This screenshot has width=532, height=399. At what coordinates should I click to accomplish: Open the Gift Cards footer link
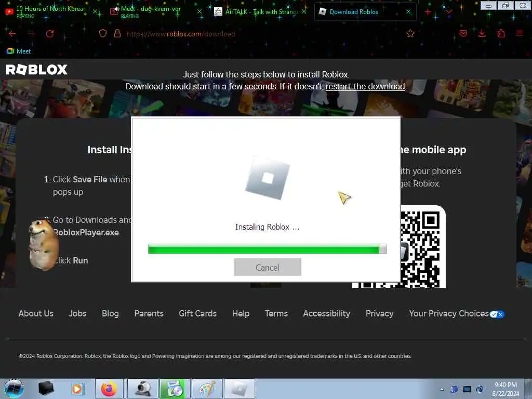[x=198, y=313]
